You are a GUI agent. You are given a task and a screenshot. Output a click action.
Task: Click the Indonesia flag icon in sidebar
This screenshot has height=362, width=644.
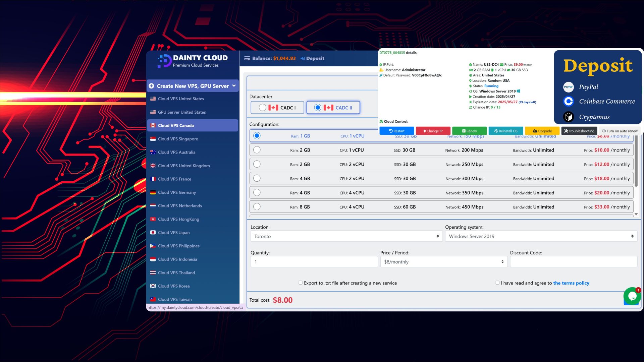[153, 259]
